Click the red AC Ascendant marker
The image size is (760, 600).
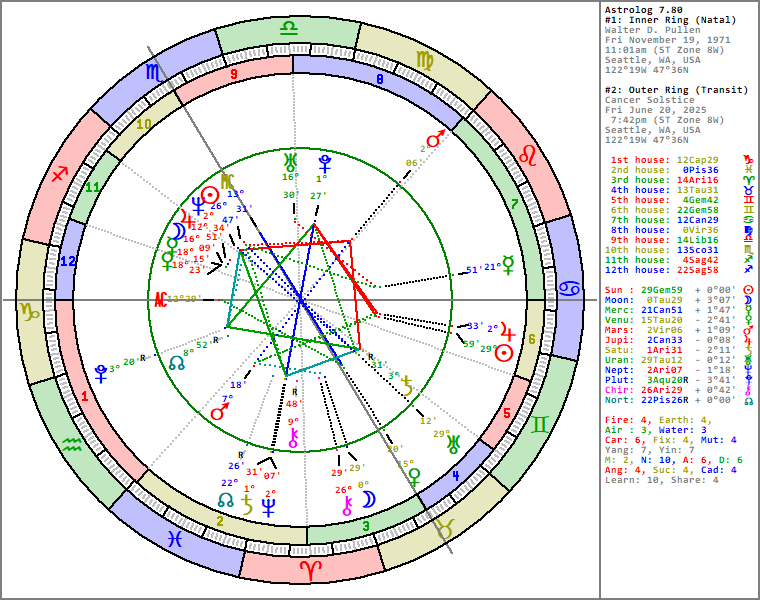pyautogui.click(x=160, y=299)
